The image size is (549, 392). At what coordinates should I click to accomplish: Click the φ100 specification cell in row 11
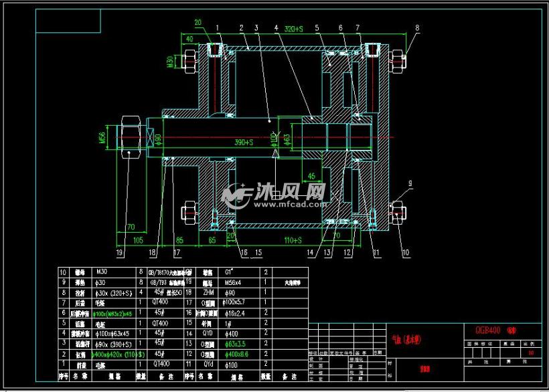tap(232, 365)
